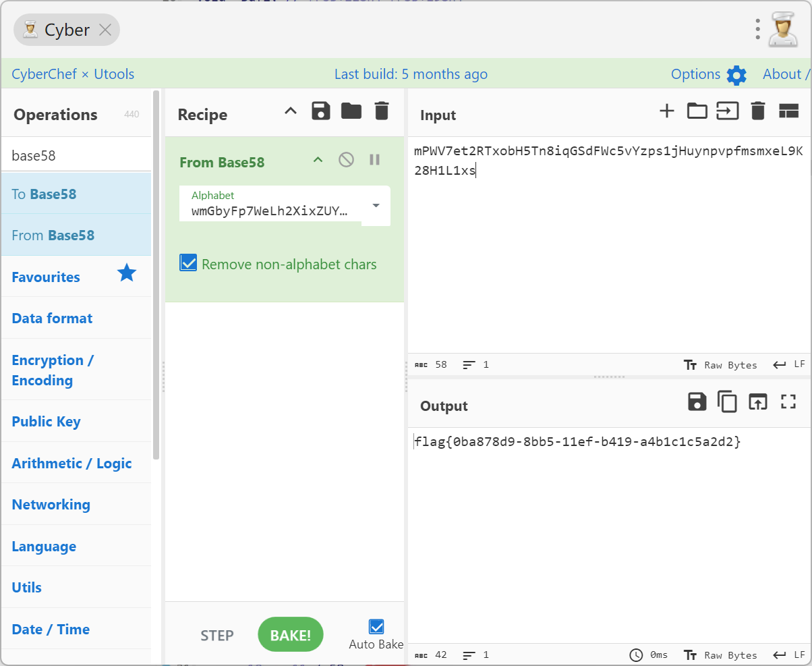The height and width of the screenshot is (666, 812).
Task: Click the STEP button
Action: [217, 636]
